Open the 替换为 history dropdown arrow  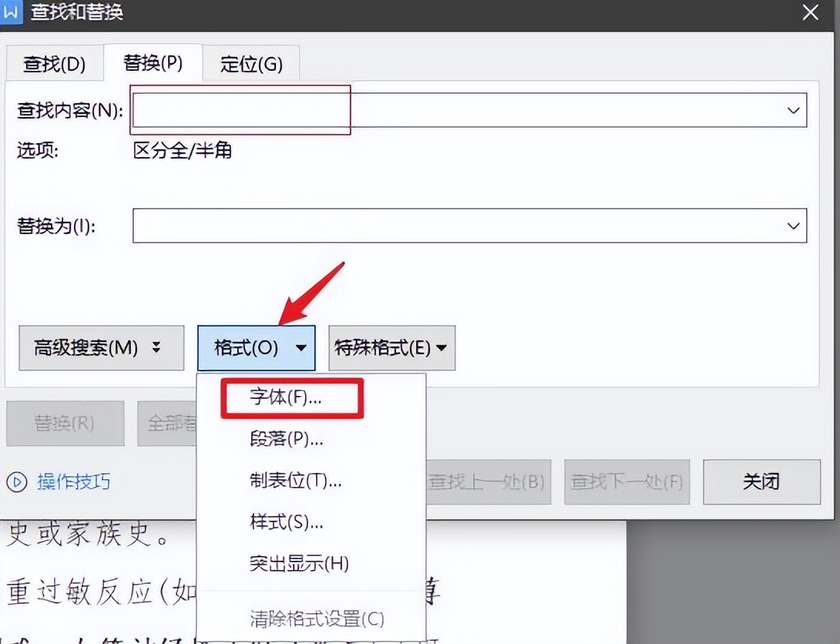(794, 226)
